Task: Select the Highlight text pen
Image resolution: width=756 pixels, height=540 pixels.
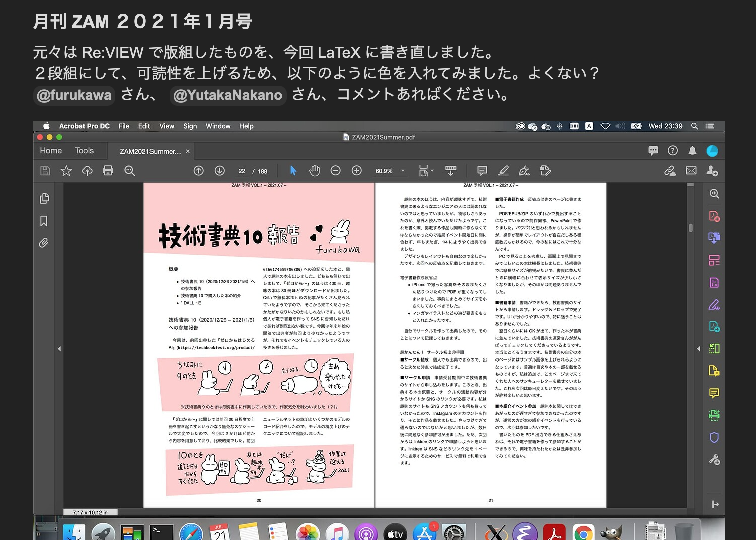Action: click(503, 171)
